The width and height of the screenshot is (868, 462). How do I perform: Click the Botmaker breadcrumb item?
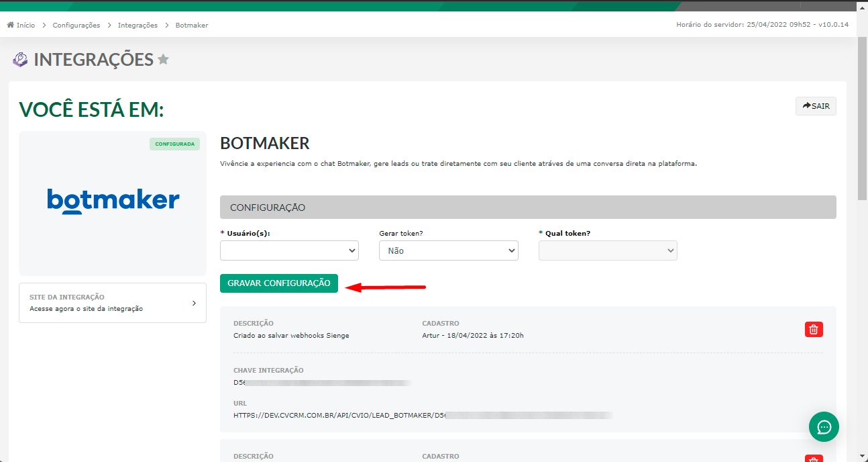point(192,26)
